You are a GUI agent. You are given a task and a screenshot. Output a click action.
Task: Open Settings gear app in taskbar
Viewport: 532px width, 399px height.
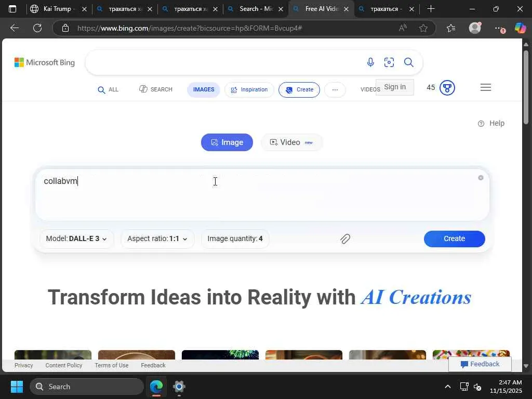(x=179, y=387)
